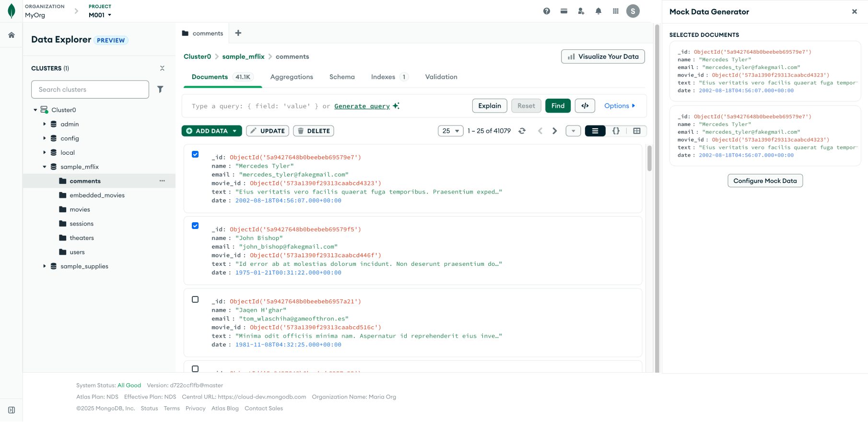Click the UPDATE button
This screenshot has height=422, width=868.
pos(268,131)
